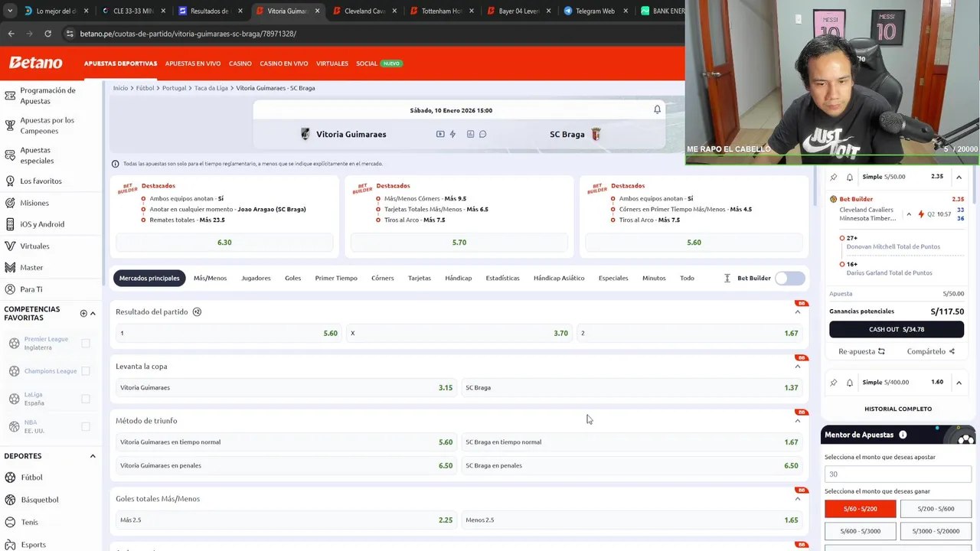
Task: Open the Más/Menos markets tab
Action: point(210,278)
